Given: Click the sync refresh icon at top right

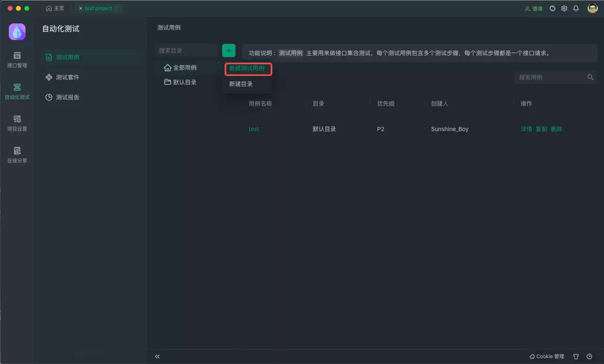Looking at the screenshot, I should coord(553,8).
